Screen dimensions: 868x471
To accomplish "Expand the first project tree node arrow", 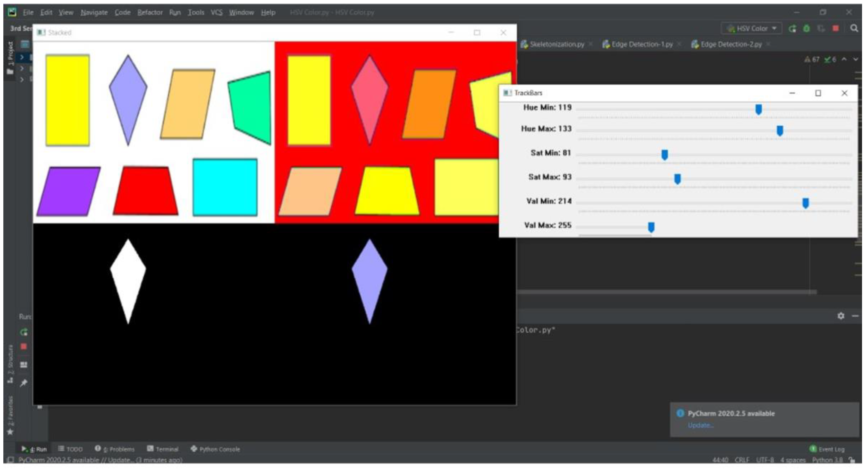I will pyautogui.click(x=22, y=57).
